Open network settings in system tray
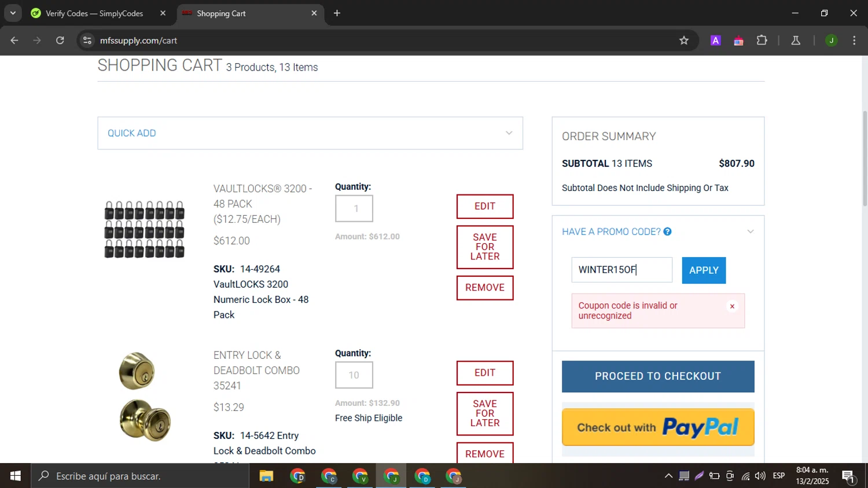This screenshot has height=488, width=868. [745, 476]
